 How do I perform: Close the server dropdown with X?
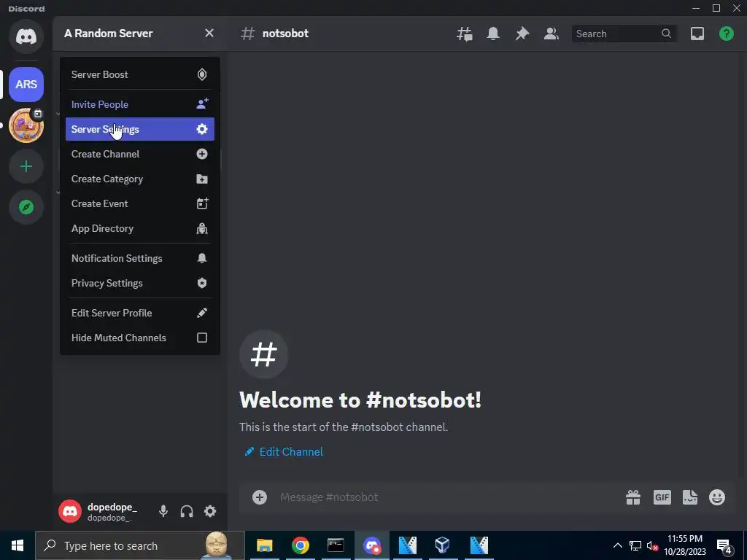[209, 33]
